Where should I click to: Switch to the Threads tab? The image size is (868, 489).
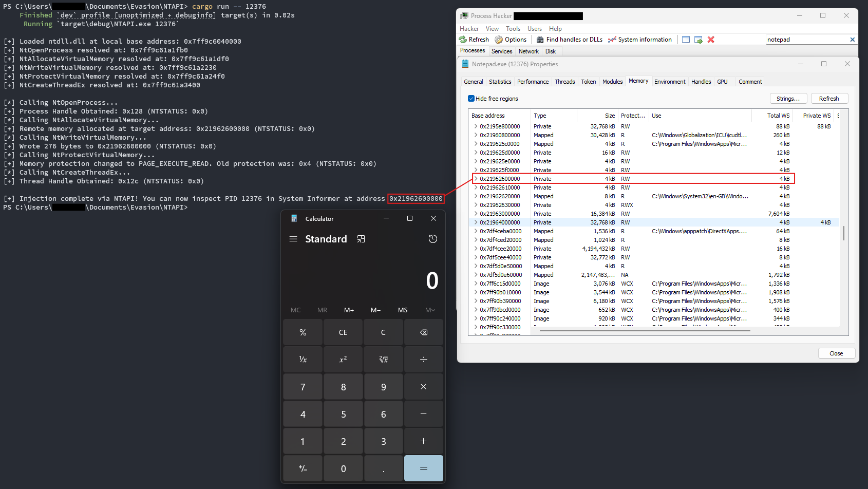click(x=564, y=82)
